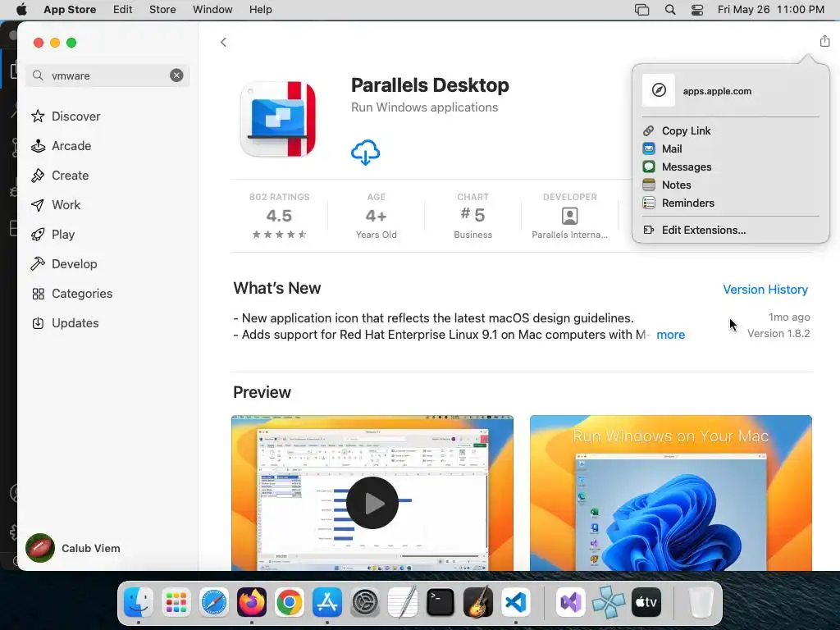Launch GarageBand from the Dock

[x=478, y=602]
